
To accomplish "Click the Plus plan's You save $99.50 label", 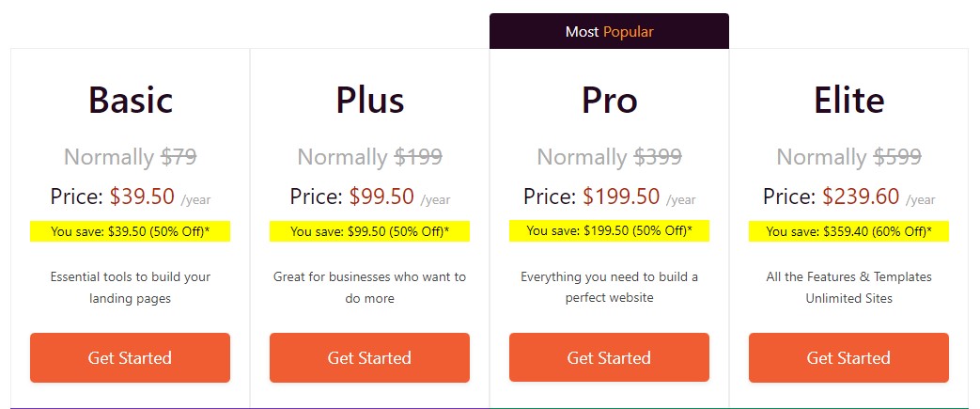I will [x=369, y=231].
